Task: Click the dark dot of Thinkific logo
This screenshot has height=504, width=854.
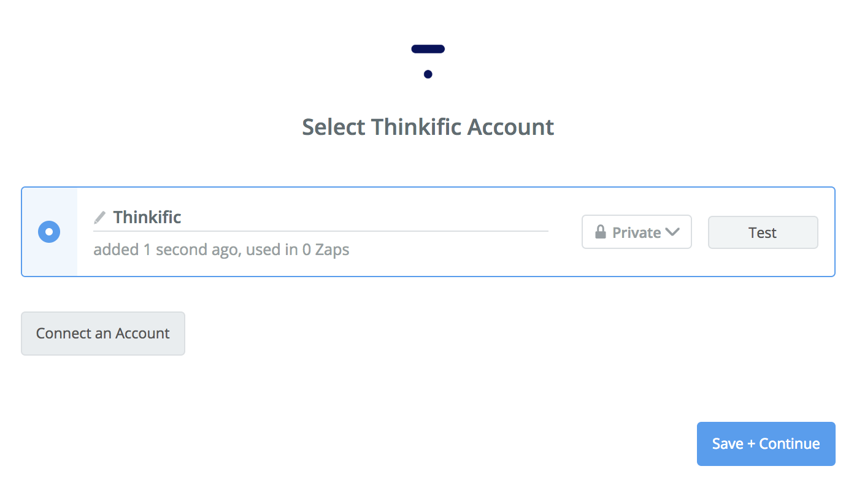Action: point(428,74)
